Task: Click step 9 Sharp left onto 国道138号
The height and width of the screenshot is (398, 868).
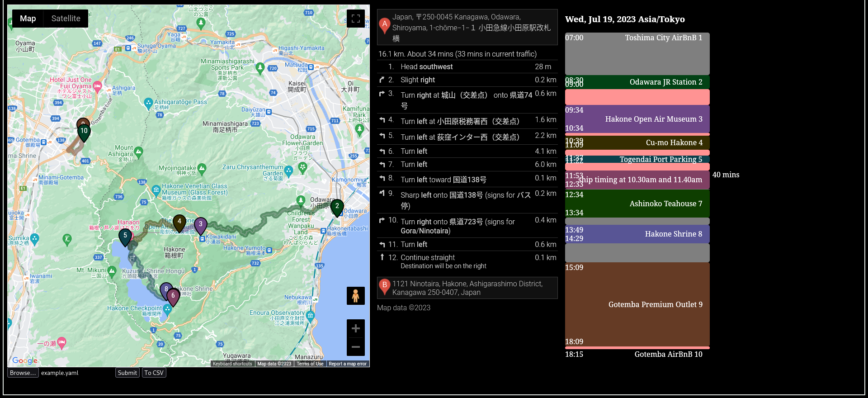Action: point(467,200)
